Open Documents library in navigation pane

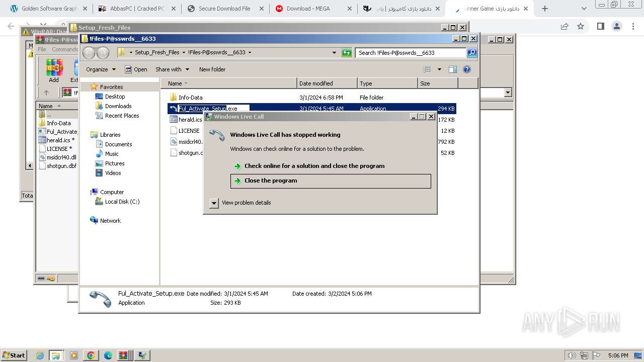118,144
